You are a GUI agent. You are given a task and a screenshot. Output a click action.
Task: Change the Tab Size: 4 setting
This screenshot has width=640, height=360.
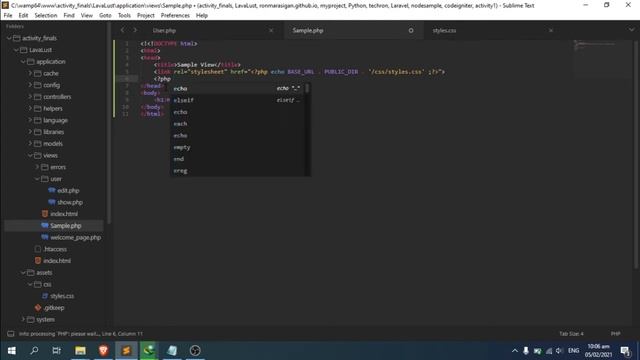click(x=571, y=334)
